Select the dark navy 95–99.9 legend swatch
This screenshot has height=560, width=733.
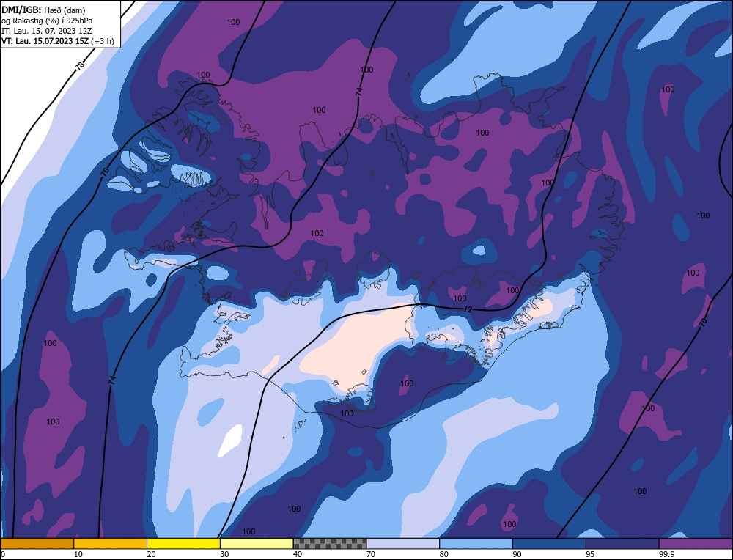(622, 544)
